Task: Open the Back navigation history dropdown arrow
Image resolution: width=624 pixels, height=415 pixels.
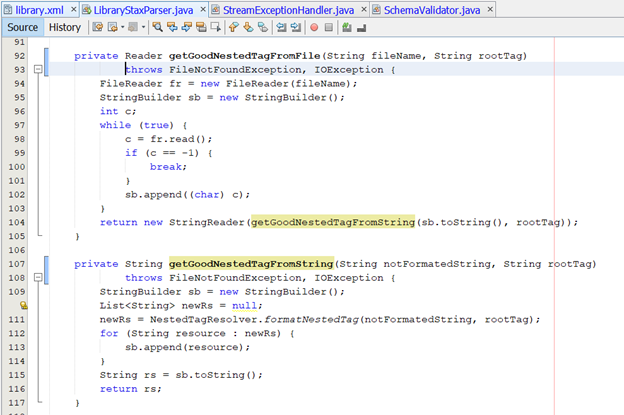Action: pos(123,27)
